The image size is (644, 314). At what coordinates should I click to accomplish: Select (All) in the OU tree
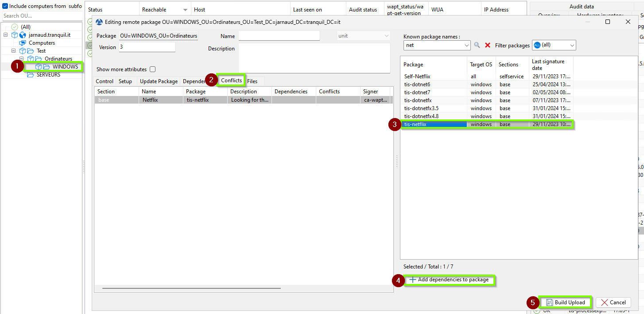tap(26, 27)
